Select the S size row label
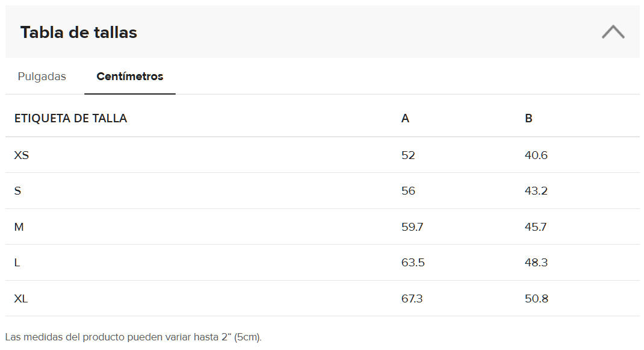Viewport: 644px width, 350px height. click(17, 191)
